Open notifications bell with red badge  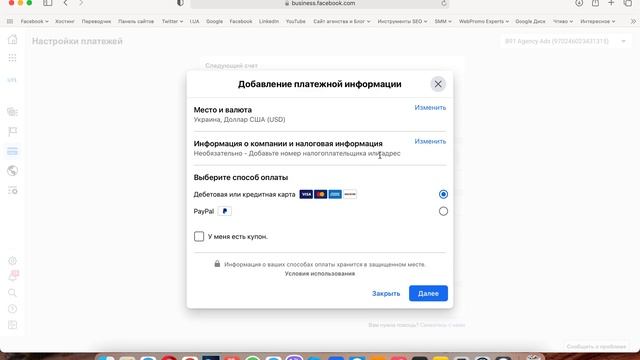tap(13, 276)
